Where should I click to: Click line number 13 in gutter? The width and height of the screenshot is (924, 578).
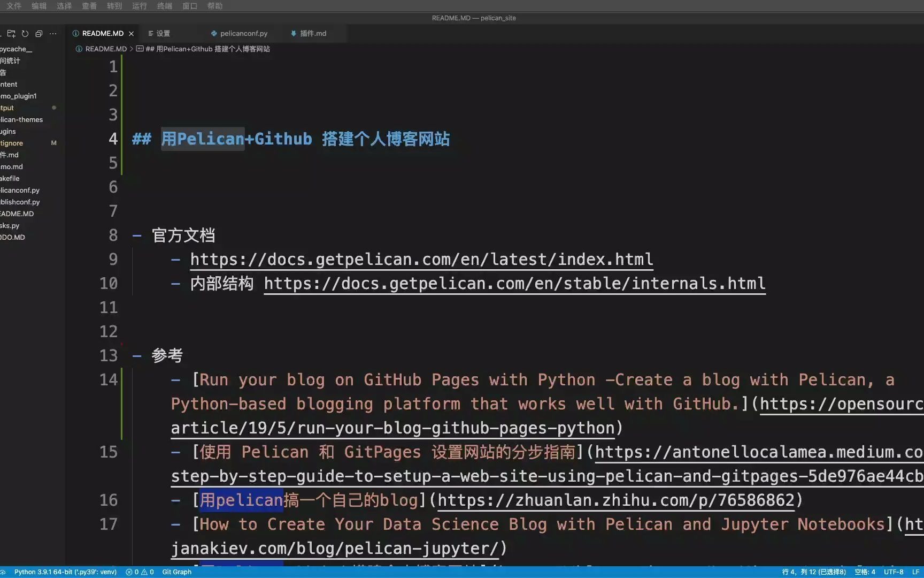coord(109,356)
